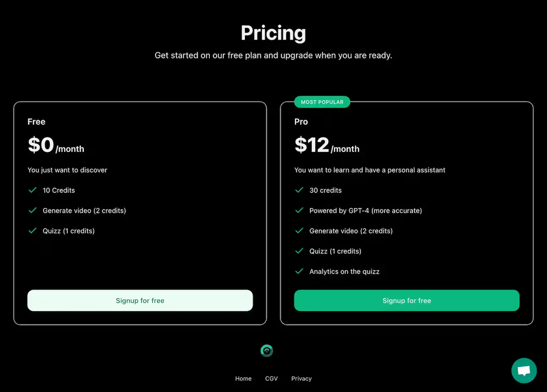Open the CGV page
The image size is (547, 392).
271,378
